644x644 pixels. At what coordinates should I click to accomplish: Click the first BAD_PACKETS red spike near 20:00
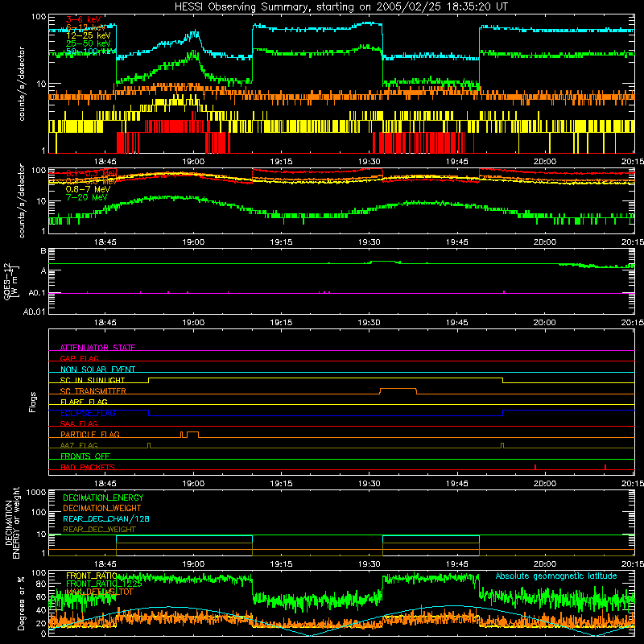[x=535, y=467]
